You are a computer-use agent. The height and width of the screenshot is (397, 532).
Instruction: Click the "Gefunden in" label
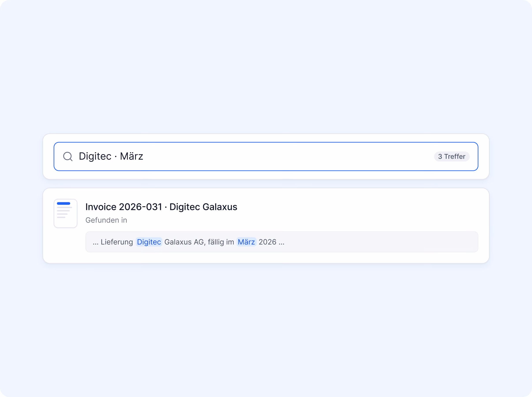106,220
